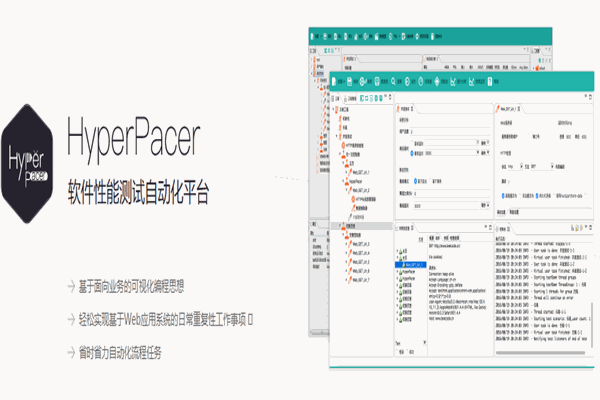Screen dimensions: 600x400
Task: Select the blue filled radio in the two stacked combo rows
Action: pyautogui.click(x=412, y=153)
